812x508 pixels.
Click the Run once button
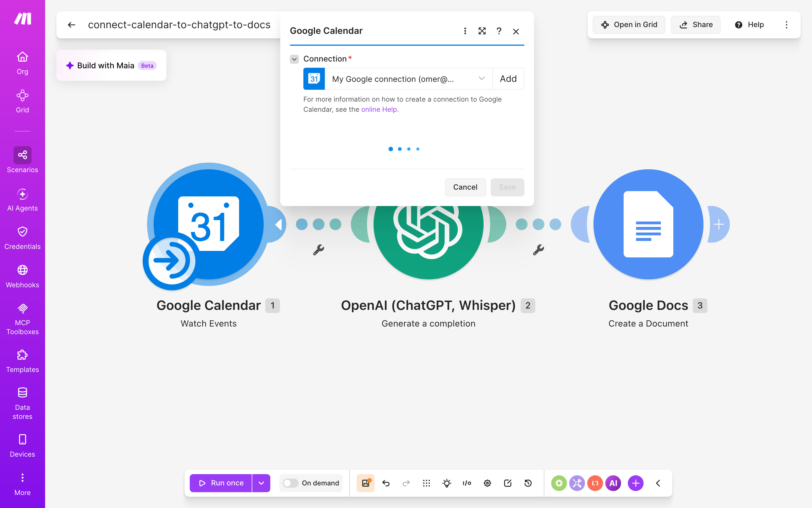coord(221,483)
